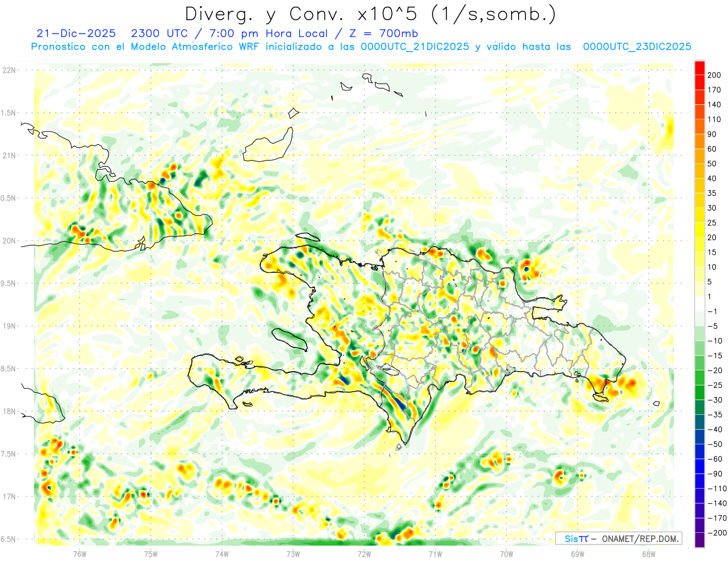The height and width of the screenshot is (562, 728).
Task: Click the "69W" longitude label
Action: coord(577,554)
